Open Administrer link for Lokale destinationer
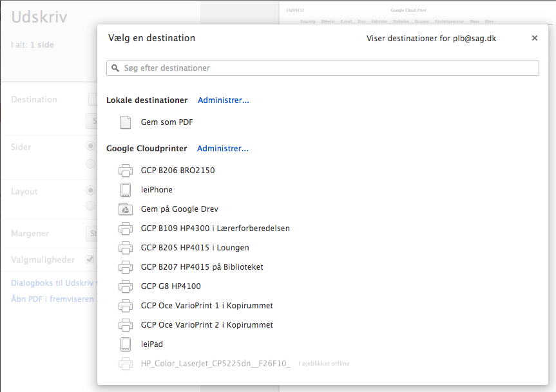Viewport: 556px width, 392px height. coord(223,100)
